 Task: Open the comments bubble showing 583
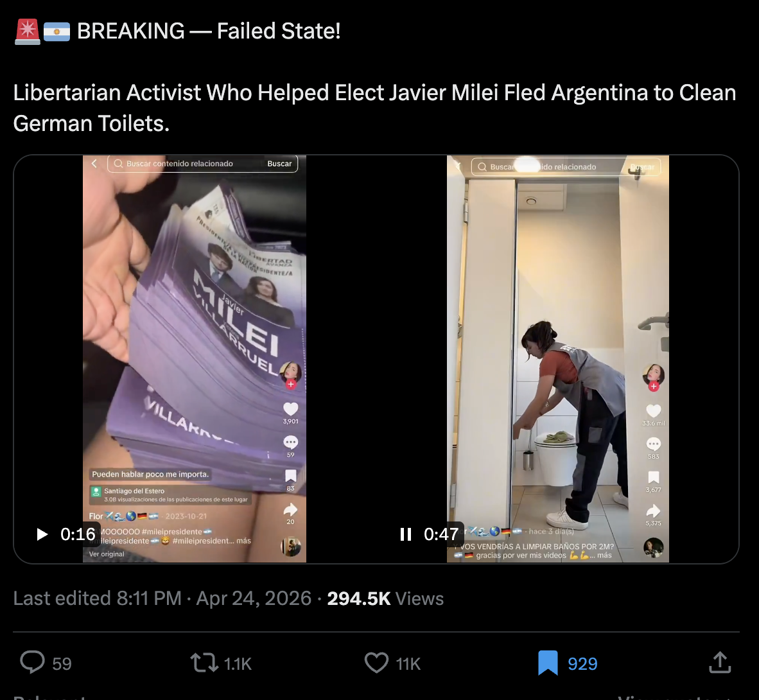click(654, 444)
